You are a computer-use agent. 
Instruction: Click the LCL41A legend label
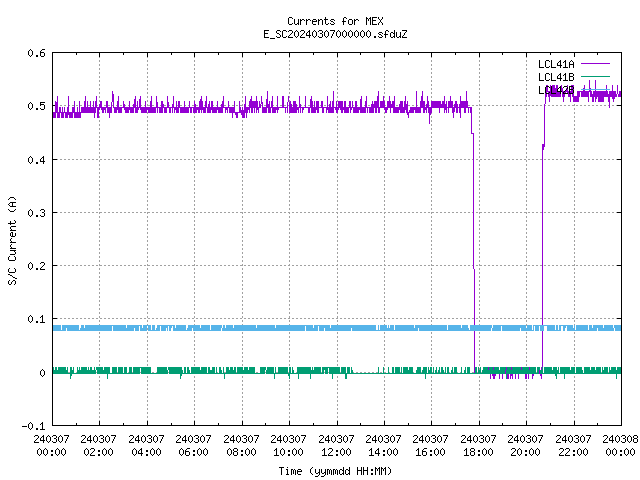tap(556, 64)
